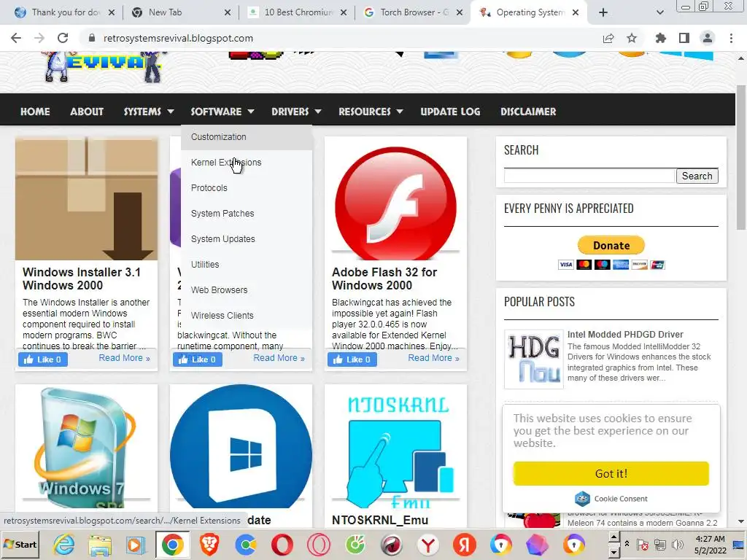
Task: Open the ABOUT page link
Action: tap(87, 112)
